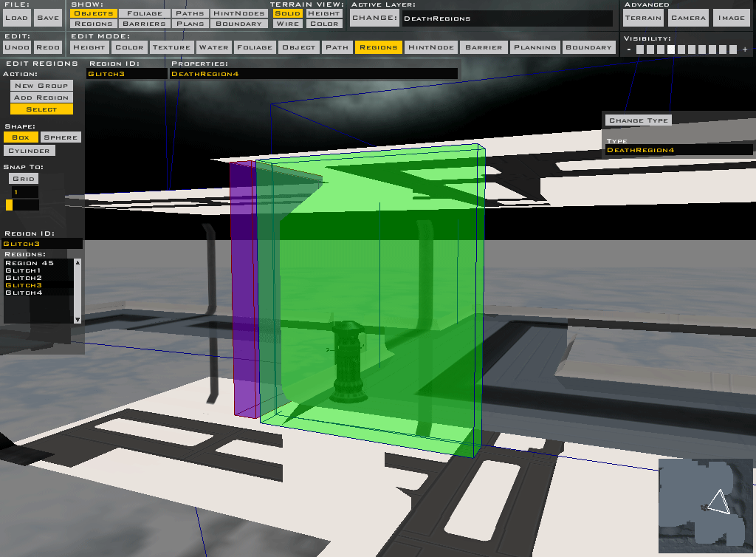Activate the Select action
This screenshot has width=756, height=557.
pos(41,109)
